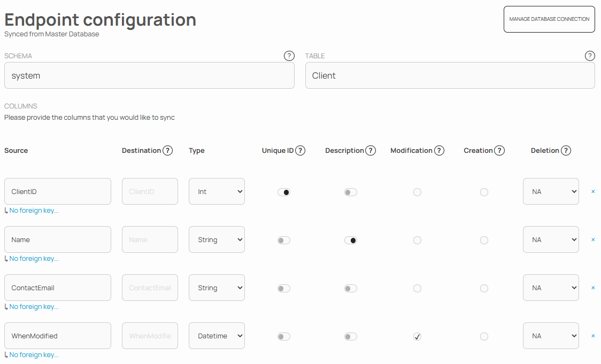Enable Unique ID switch for WhenModified
Image resolution: width=601 pixels, height=364 pixels.
click(283, 336)
